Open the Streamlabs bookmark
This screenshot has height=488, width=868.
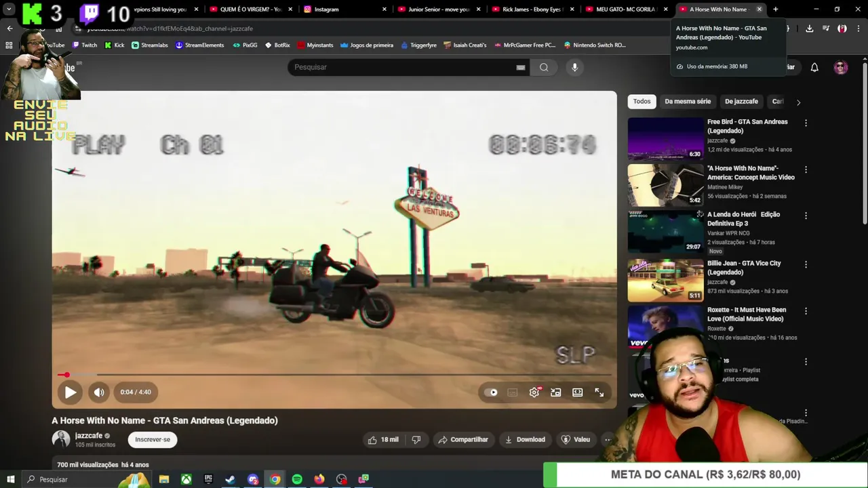pyautogui.click(x=150, y=45)
